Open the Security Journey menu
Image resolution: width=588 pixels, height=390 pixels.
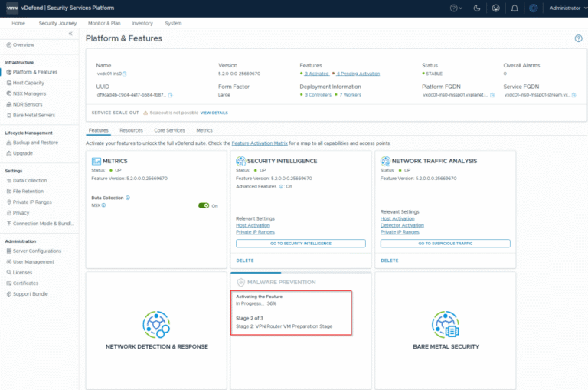pyautogui.click(x=57, y=23)
